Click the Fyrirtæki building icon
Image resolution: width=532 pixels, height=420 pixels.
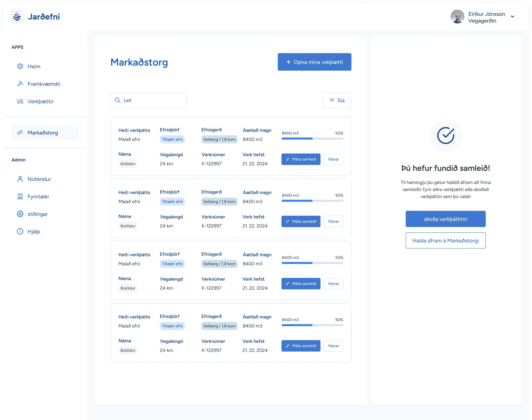[20, 196]
